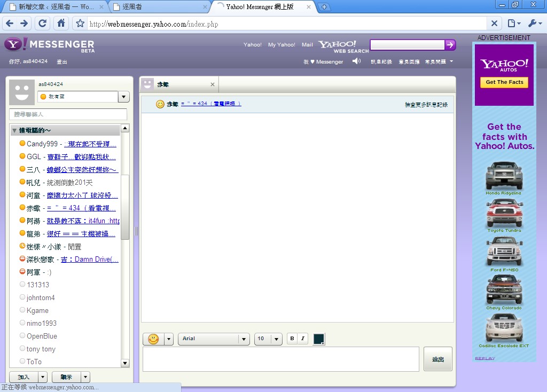Open the My Yahoo! link
Viewport: 547px width, 392px height.
click(x=282, y=45)
